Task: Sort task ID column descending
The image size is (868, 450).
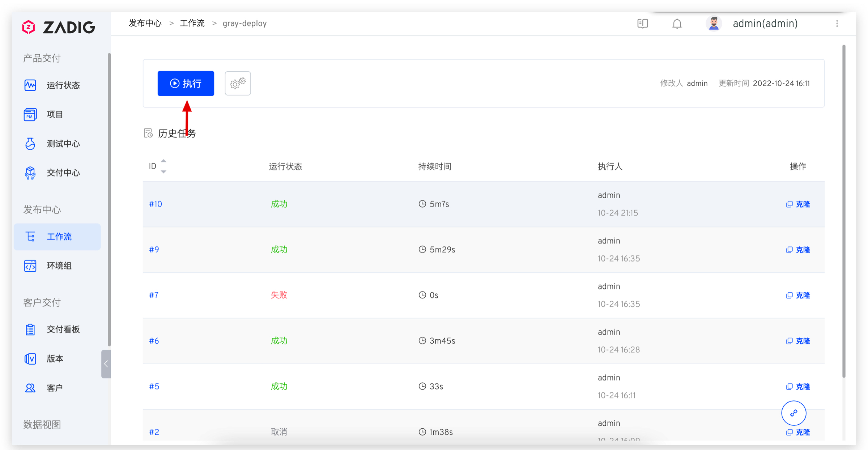Action: (163, 172)
